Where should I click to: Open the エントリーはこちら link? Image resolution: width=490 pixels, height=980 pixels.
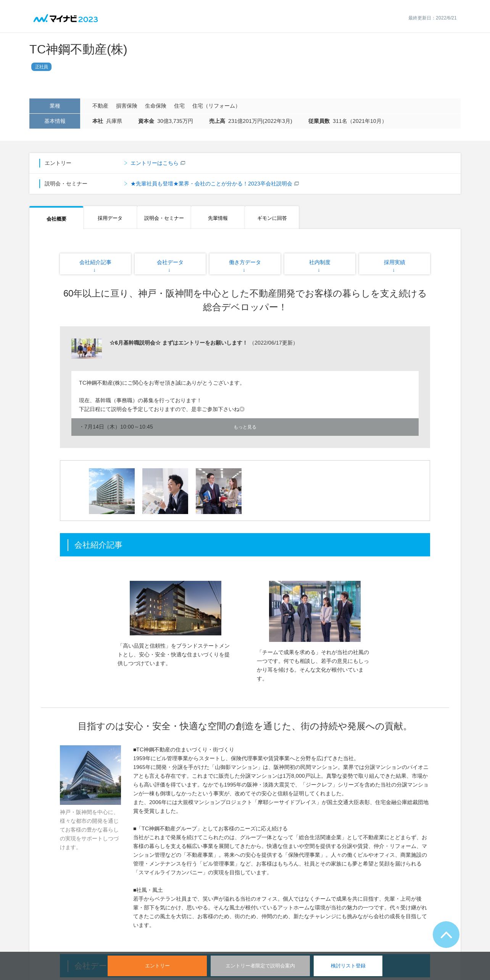(x=154, y=163)
